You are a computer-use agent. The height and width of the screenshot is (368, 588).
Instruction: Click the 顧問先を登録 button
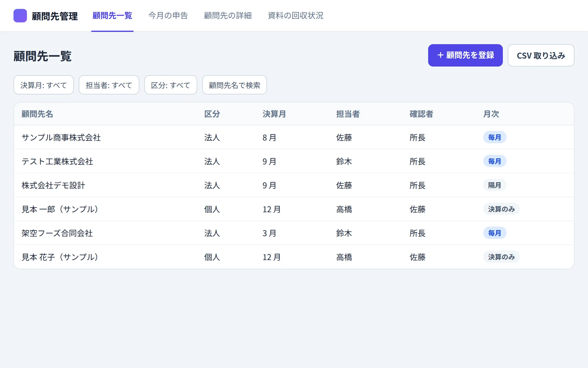point(466,55)
